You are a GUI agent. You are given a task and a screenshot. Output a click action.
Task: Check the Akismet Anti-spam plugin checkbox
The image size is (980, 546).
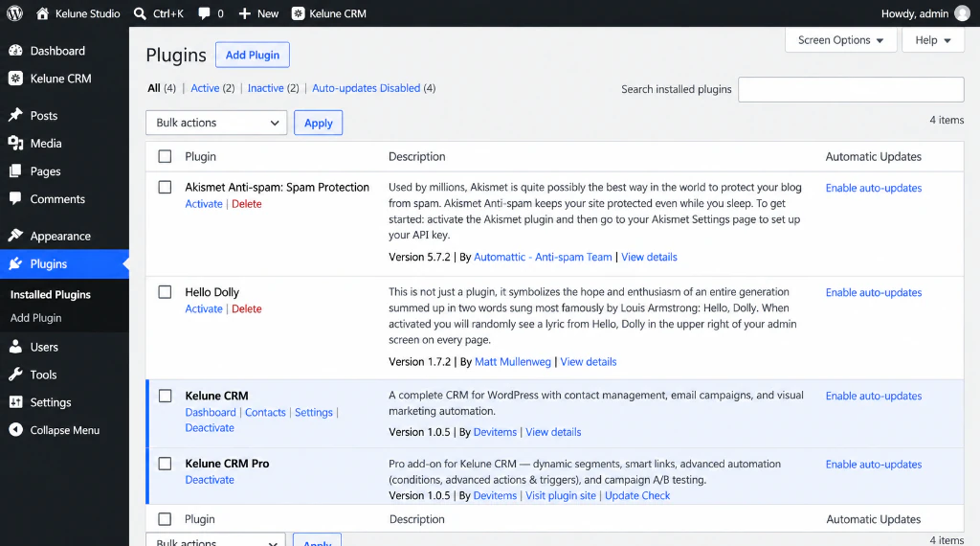165,187
